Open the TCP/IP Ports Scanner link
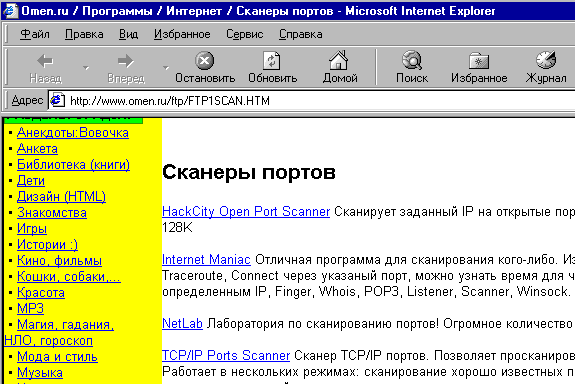The width and height of the screenshot is (575, 384). [226, 355]
